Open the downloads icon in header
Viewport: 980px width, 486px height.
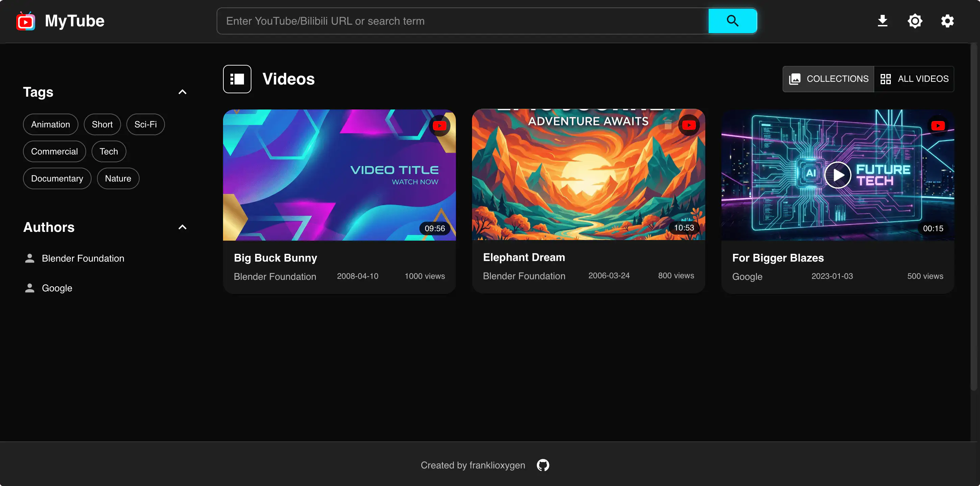882,21
